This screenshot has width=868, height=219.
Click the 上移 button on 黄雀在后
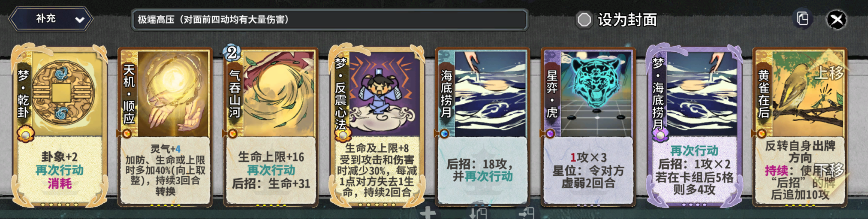click(x=828, y=73)
